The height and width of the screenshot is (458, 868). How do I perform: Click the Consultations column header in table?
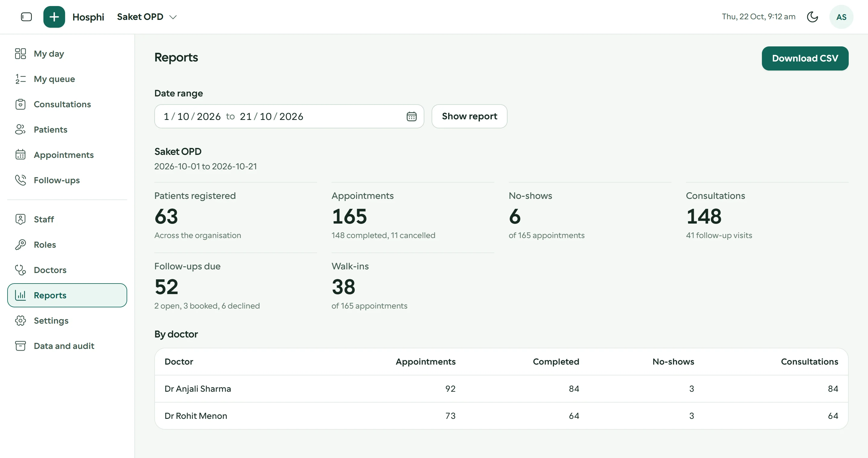tap(809, 362)
